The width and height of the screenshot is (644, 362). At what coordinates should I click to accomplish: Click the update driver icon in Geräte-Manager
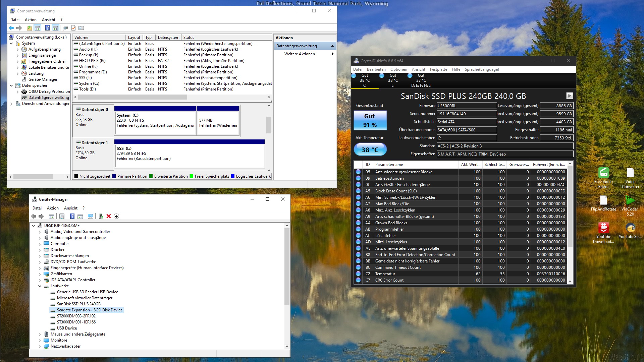tap(101, 216)
